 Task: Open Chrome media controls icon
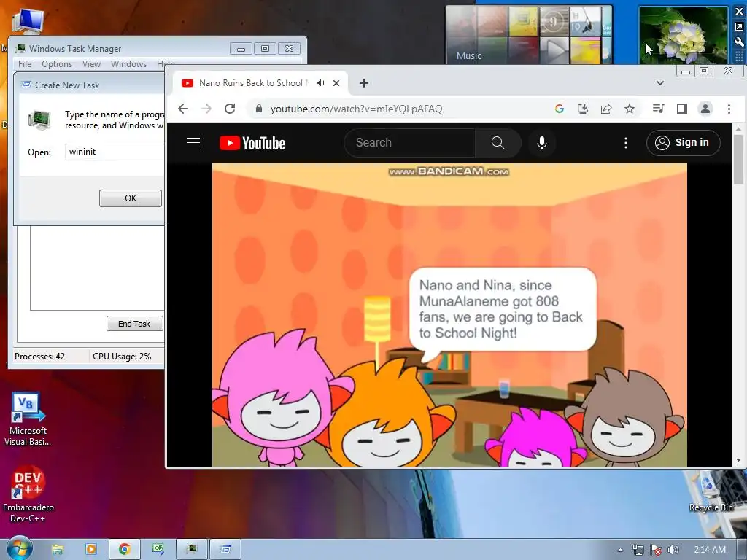click(659, 109)
